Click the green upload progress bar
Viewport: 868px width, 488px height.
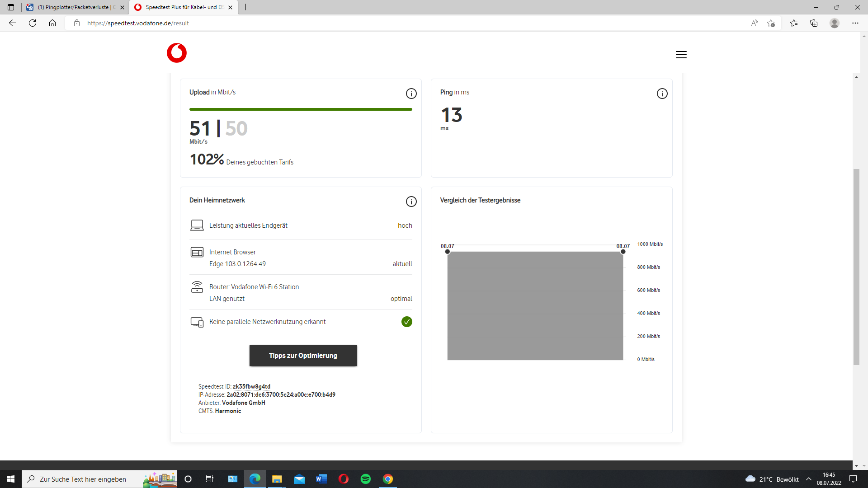[301, 109]
